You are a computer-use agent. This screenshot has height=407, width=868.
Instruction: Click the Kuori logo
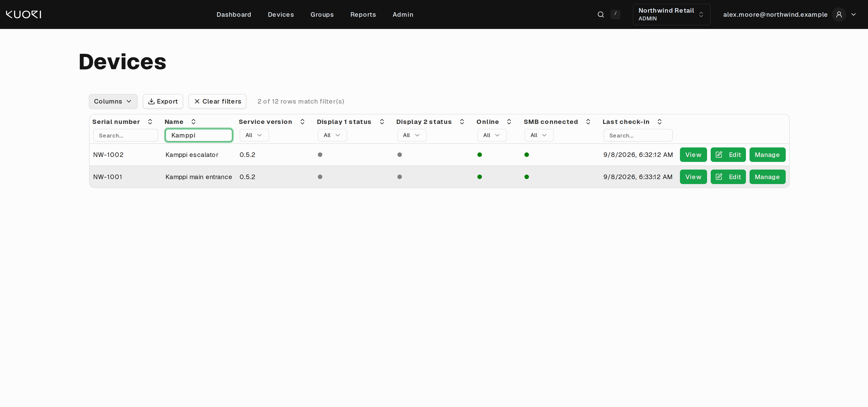pyautogui.click(x=24, y=14)
